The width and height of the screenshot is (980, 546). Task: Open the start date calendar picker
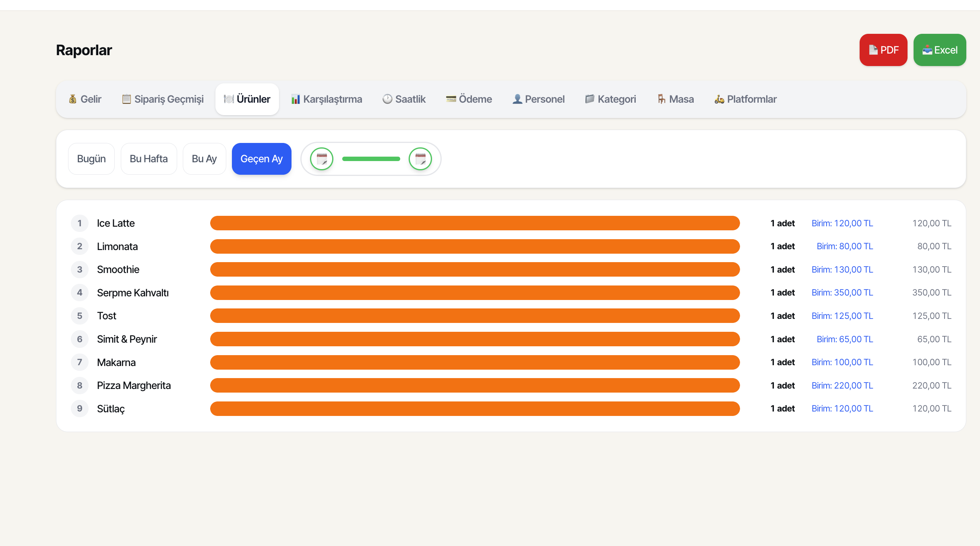322,159
